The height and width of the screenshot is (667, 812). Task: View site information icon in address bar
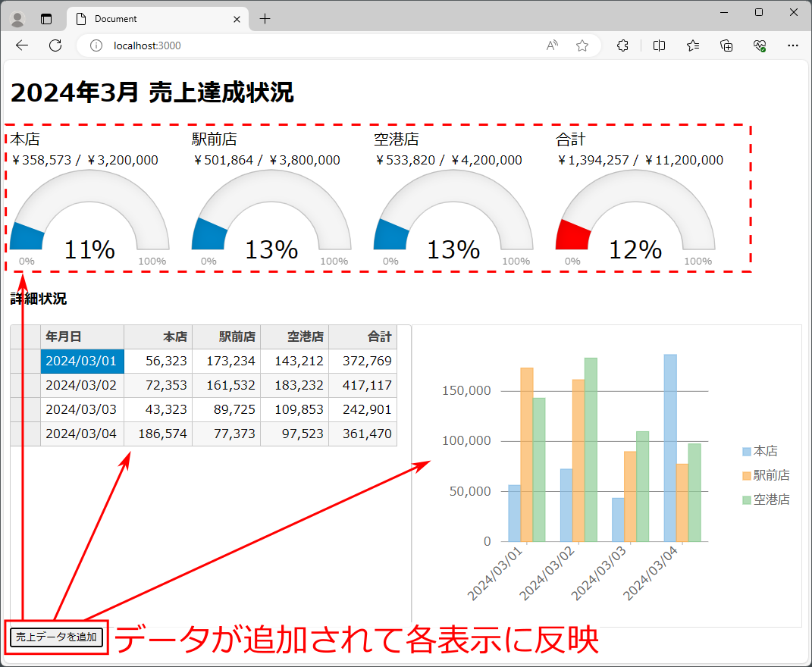pyautogui.click(x=96, y=45)
